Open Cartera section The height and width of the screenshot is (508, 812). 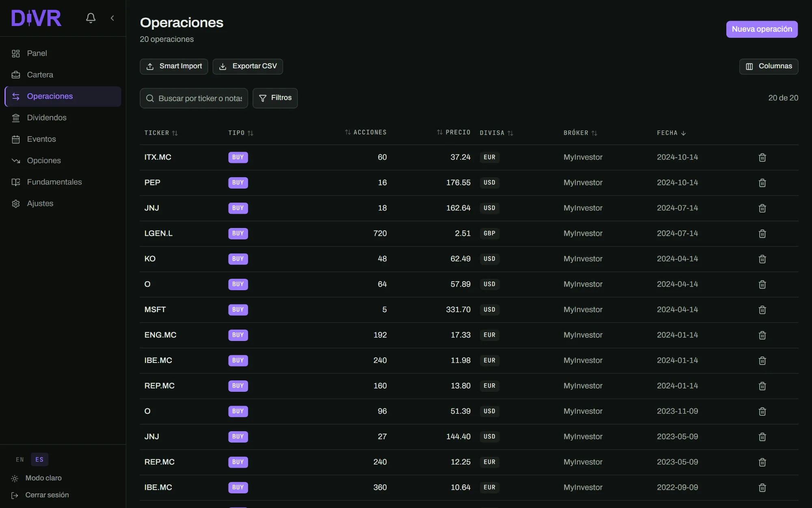coord(63,75)
